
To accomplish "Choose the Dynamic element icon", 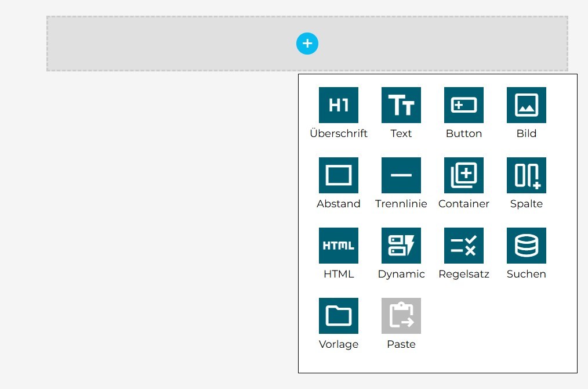I will tap(401, 246).
